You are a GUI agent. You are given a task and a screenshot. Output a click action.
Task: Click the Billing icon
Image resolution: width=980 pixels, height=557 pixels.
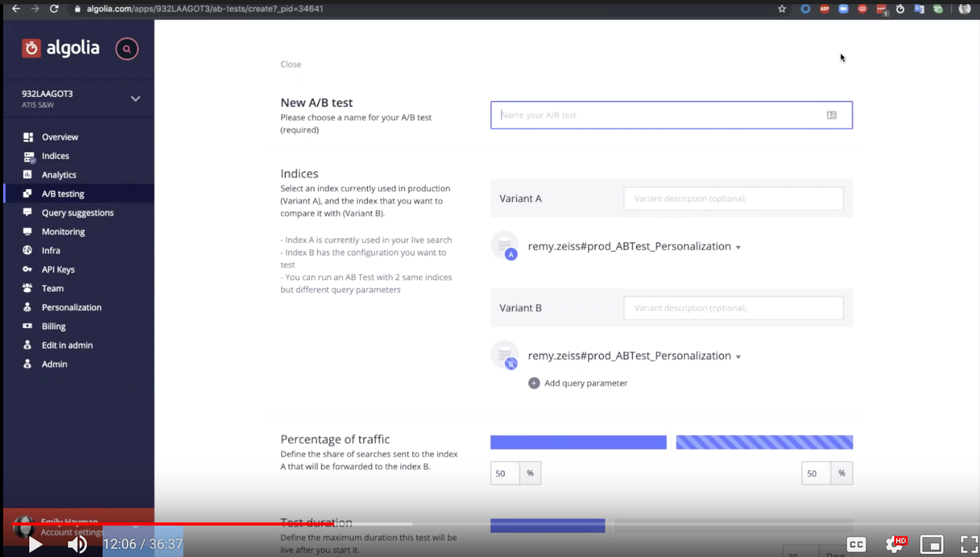(x=28, y=326)
